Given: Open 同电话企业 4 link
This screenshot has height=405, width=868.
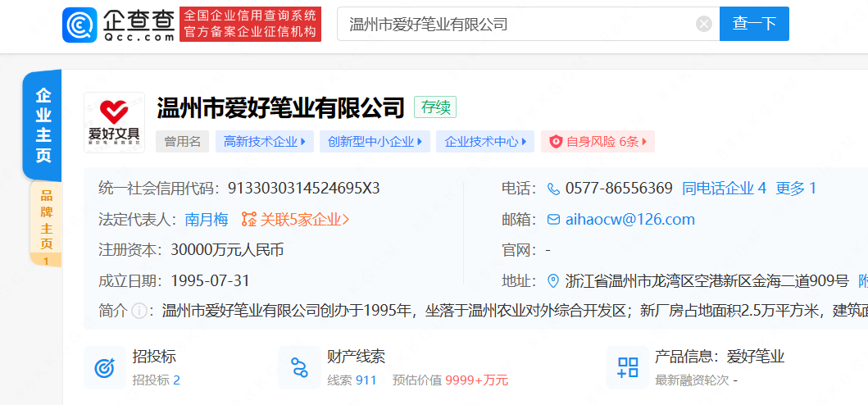Looking at the screenshot, I should click(x=724, y=189).
